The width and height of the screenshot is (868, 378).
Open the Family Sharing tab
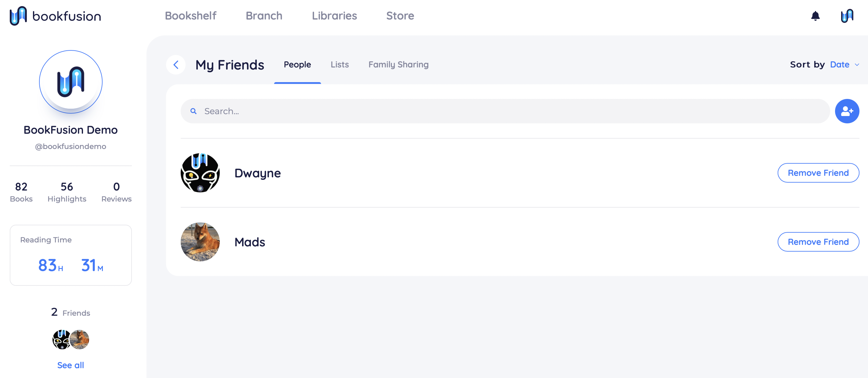click(398, 64)
